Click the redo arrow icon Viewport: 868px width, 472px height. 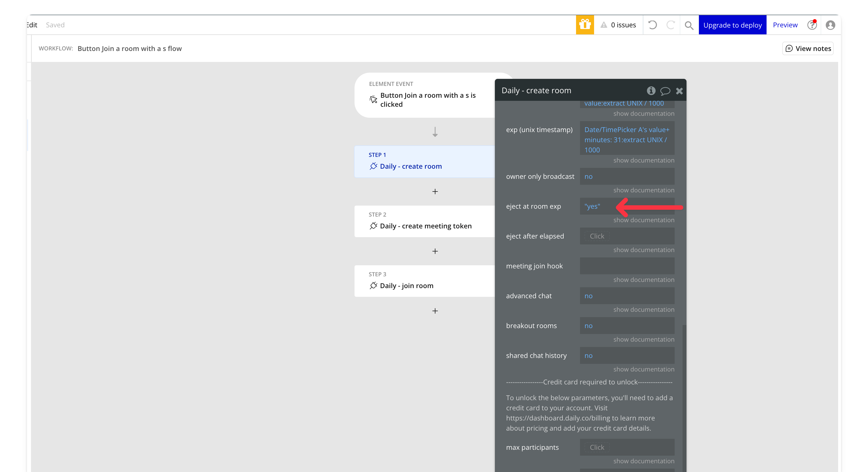[x=670, y=25]
